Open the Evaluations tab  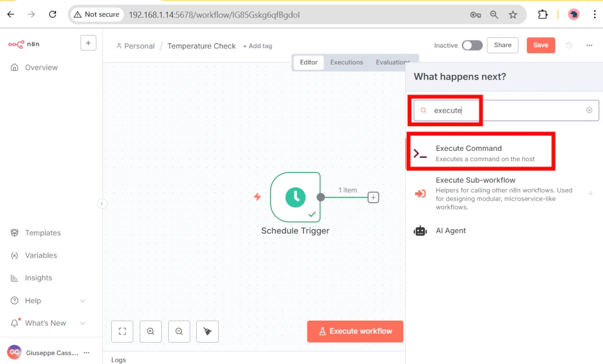point(392,62)
